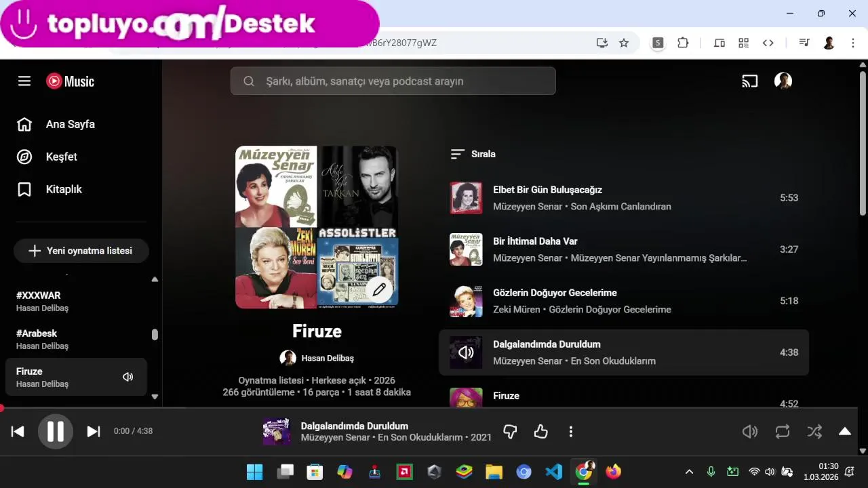Play Bir İhtimal Daha Var
868x488 pixels.
click(x=535, y=241)
